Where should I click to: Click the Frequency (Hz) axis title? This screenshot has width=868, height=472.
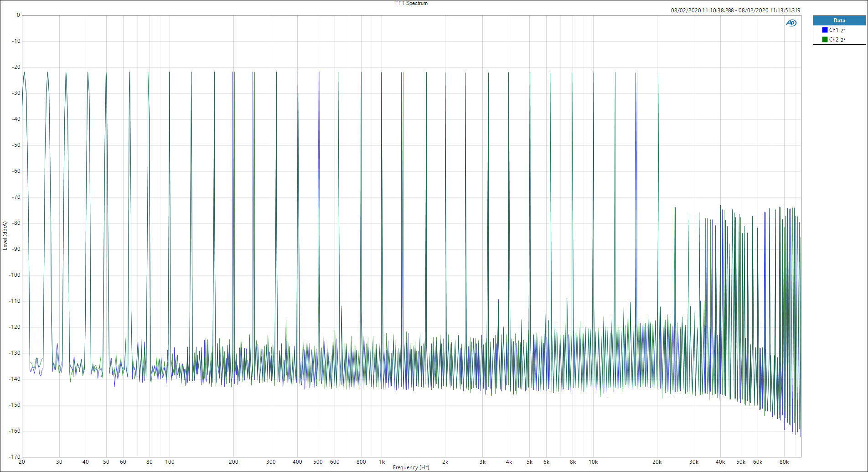(411, 467)
